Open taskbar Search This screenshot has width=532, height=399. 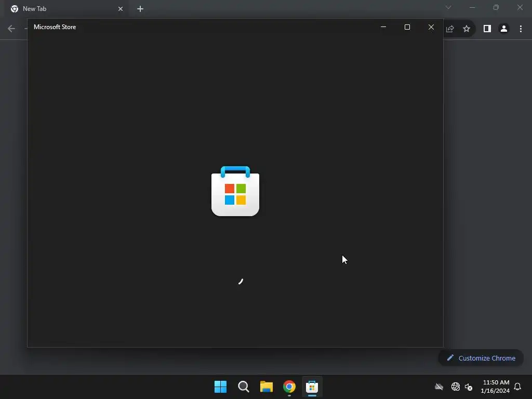[243, 387]
